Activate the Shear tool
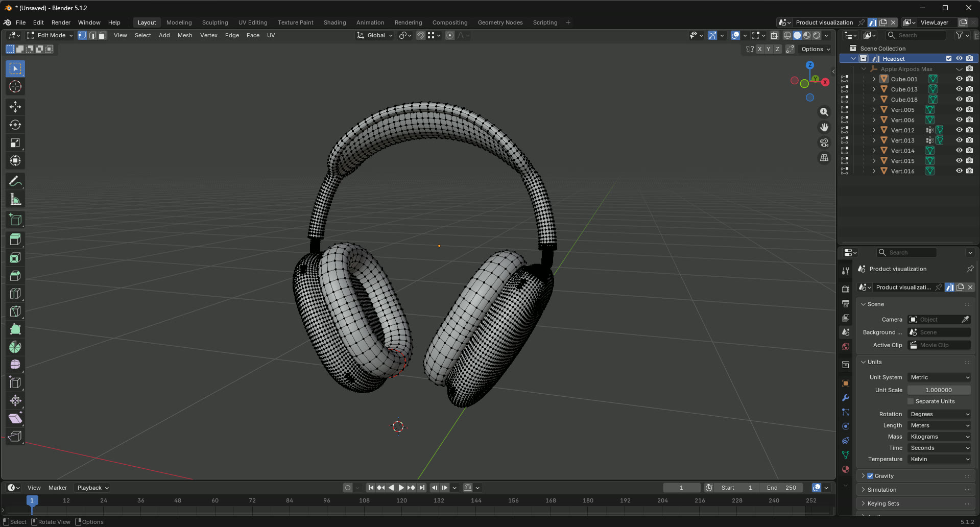The height and width of the screenshot is (527, 980). [x=15, y=418]
